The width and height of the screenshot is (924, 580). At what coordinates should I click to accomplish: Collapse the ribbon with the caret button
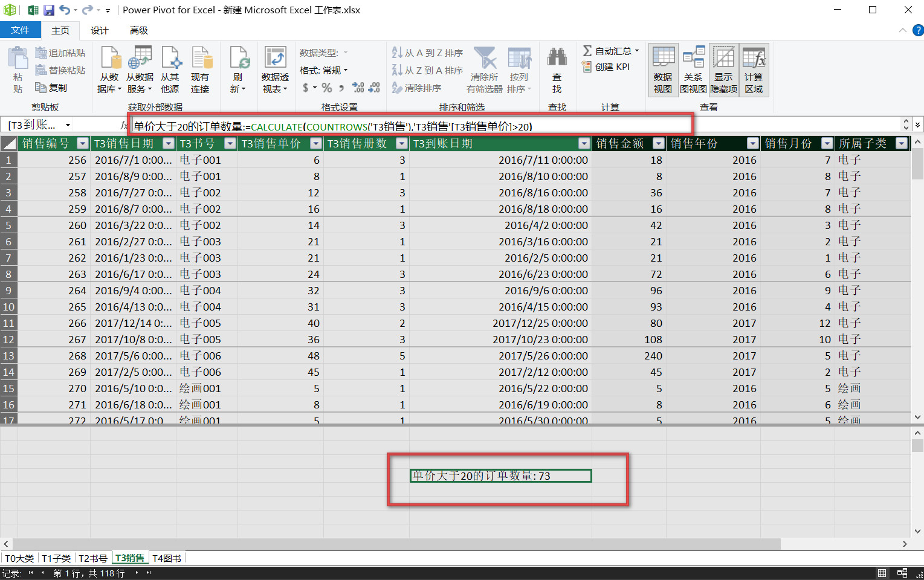[x=903, y=30]
